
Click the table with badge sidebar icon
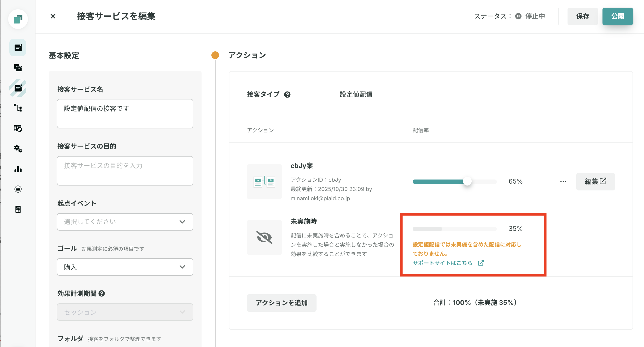point(18,128)
